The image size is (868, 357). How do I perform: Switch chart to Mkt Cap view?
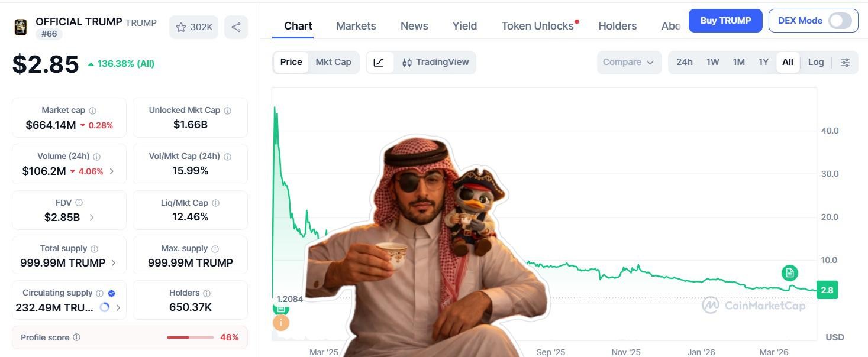[x=333, y=62]
